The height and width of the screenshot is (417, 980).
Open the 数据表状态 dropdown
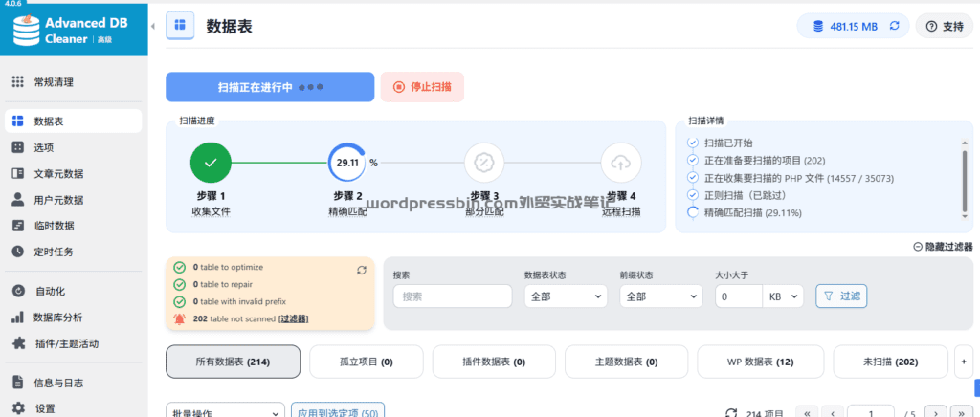[x=566, y=296]
